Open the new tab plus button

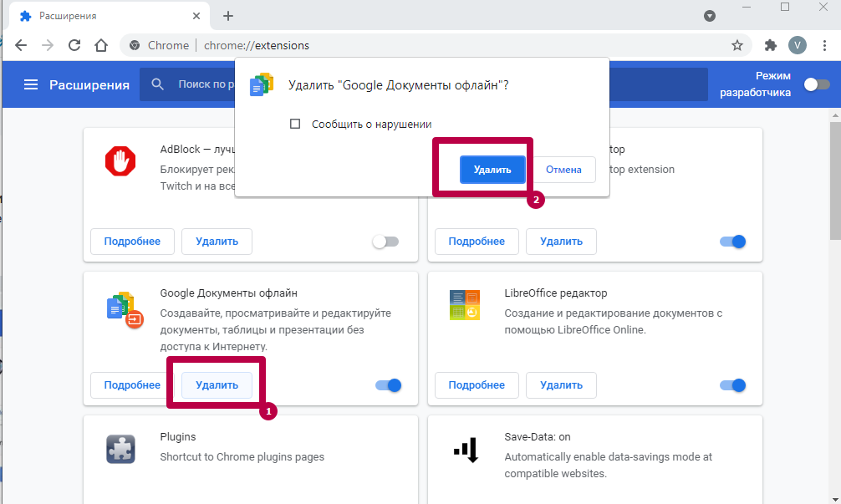(x=228, y=16)
